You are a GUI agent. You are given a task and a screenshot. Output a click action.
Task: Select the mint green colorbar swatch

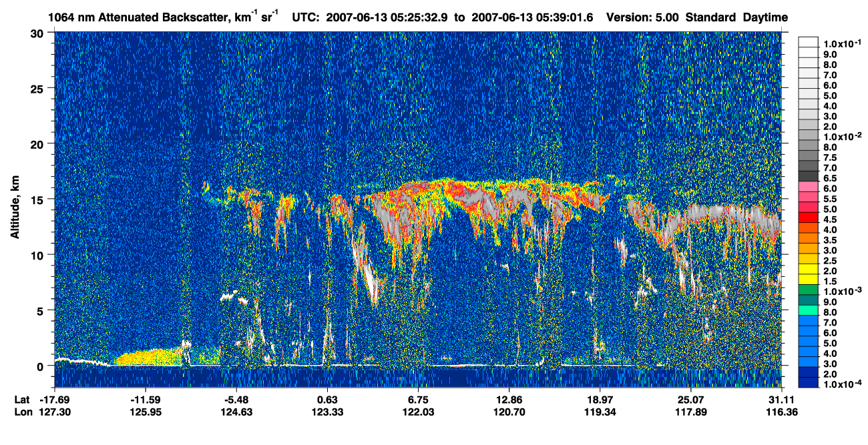coord(809,311)
